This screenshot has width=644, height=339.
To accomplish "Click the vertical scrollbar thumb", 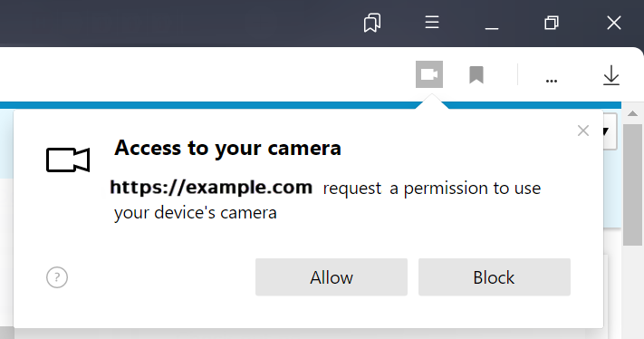I will (632, 185).
